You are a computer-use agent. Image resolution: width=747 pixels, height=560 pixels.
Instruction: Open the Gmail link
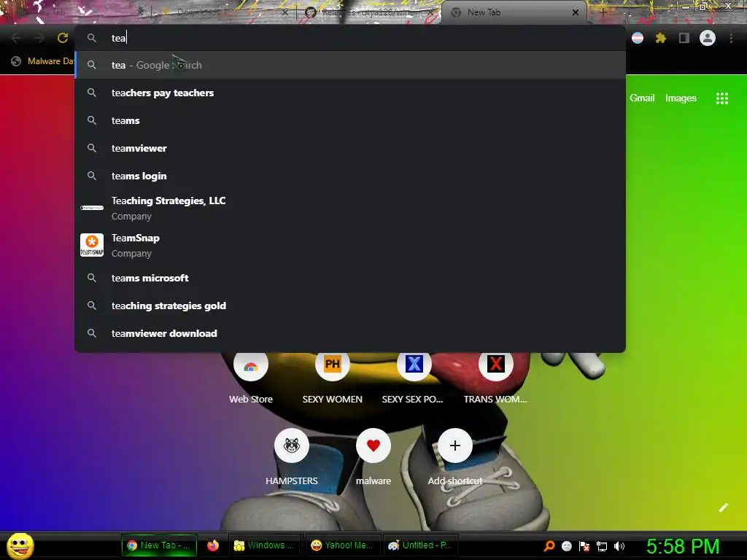642,98
